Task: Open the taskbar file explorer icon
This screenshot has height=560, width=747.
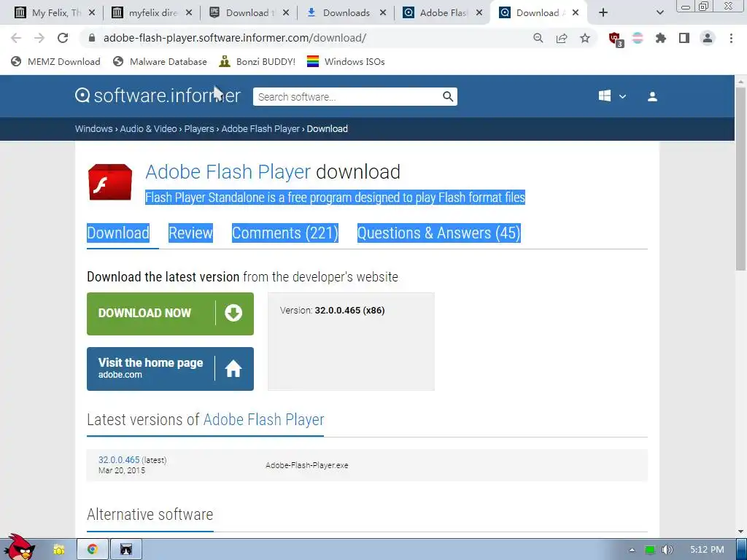Action: tap(58, 550)
